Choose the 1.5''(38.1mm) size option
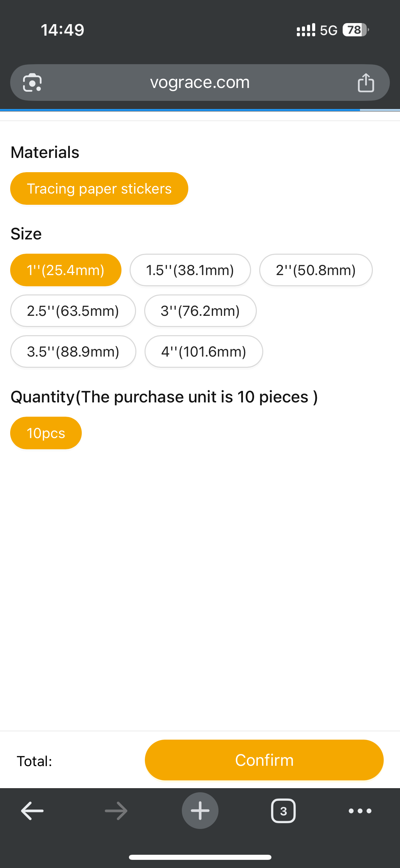The height and width of the screenshot is (868, 400). point(190,270)
